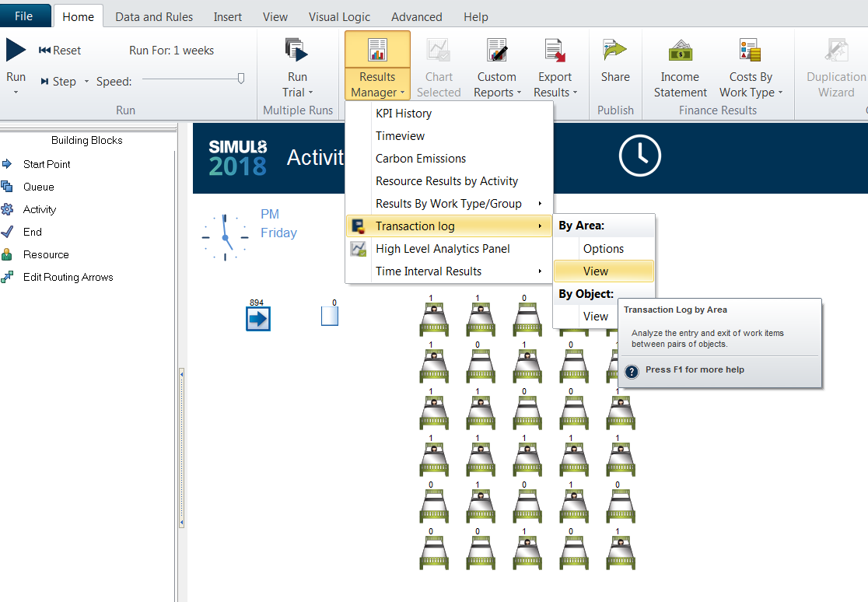
Task: Open the Help tab
Action: click(476, 17)
